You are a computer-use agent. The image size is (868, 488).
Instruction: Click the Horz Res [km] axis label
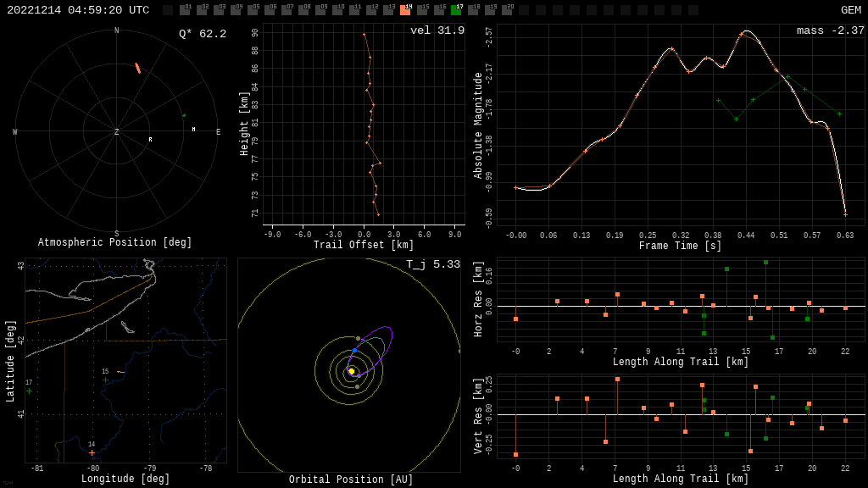click(478, 299)
